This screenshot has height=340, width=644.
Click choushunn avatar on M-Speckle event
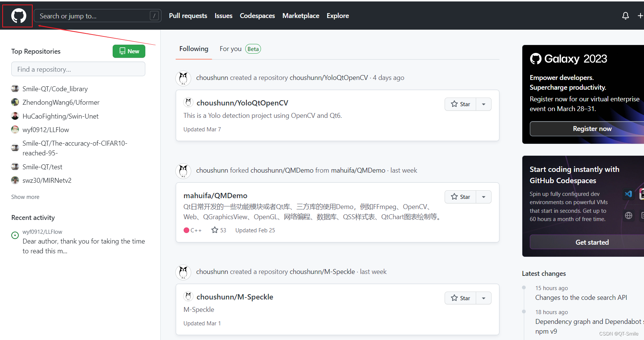coord(183,272)
